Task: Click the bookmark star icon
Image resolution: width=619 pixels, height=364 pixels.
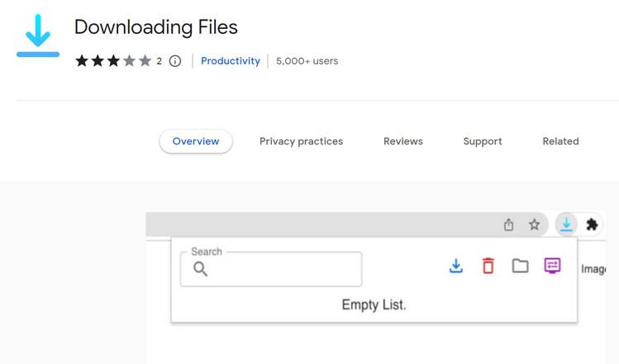Action: 535,225
